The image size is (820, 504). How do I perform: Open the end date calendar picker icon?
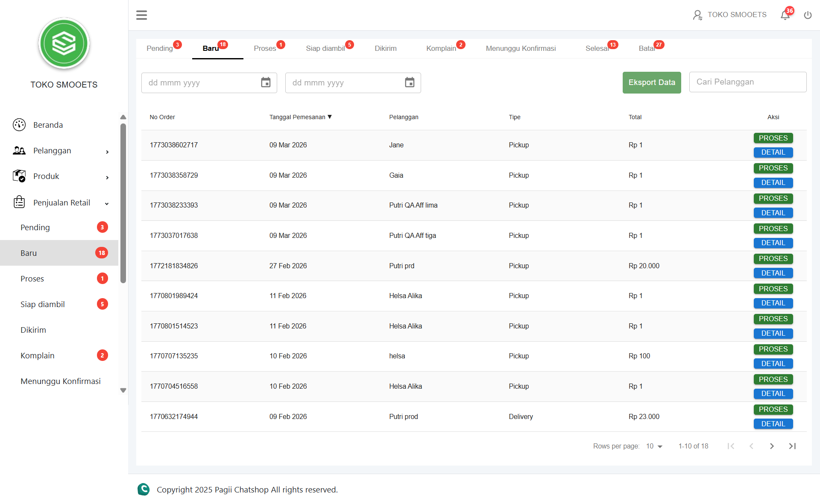[x=410, y=82]
